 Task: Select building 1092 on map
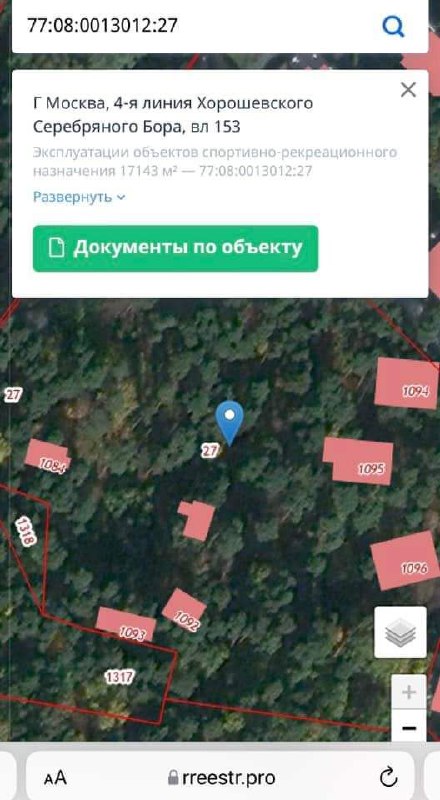tap(184, 610)
